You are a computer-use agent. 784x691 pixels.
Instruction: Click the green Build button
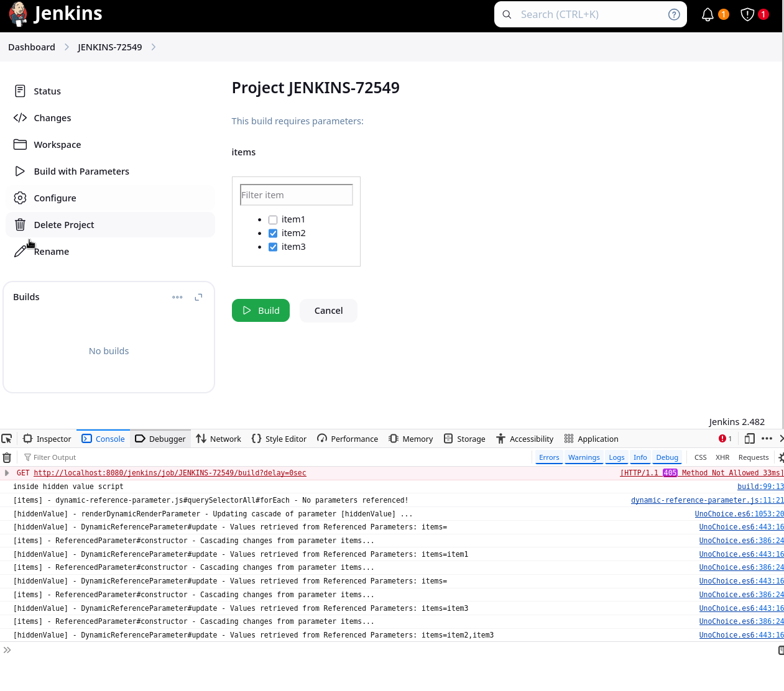[x=261, y=311]
